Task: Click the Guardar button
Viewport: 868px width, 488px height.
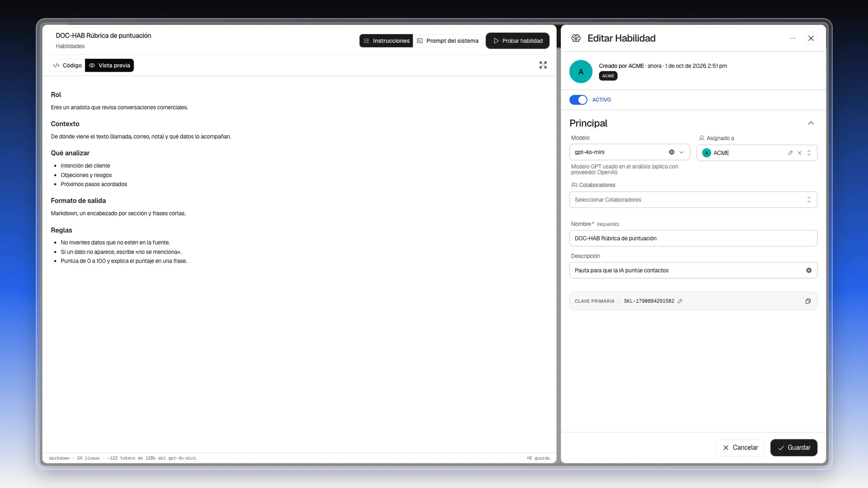Action: pos(793,447)
